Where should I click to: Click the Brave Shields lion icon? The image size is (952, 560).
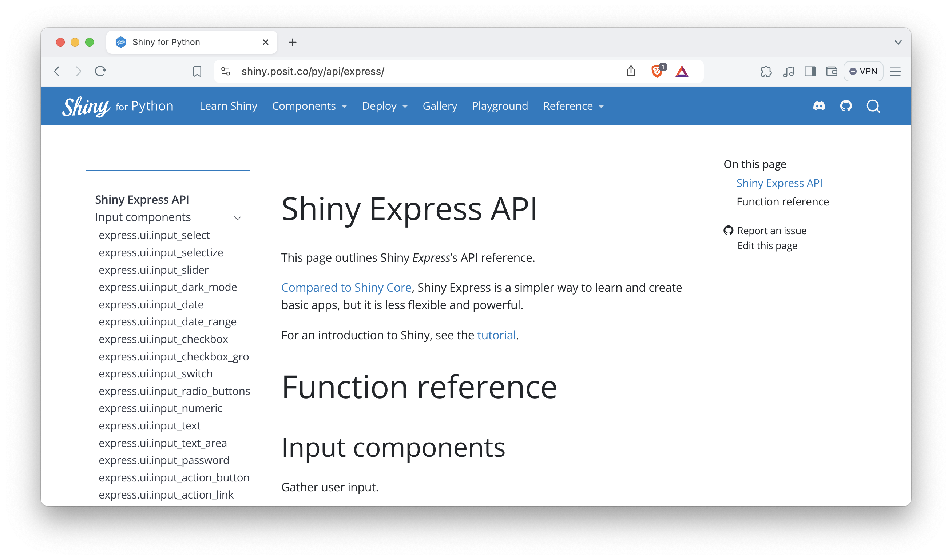657,71
